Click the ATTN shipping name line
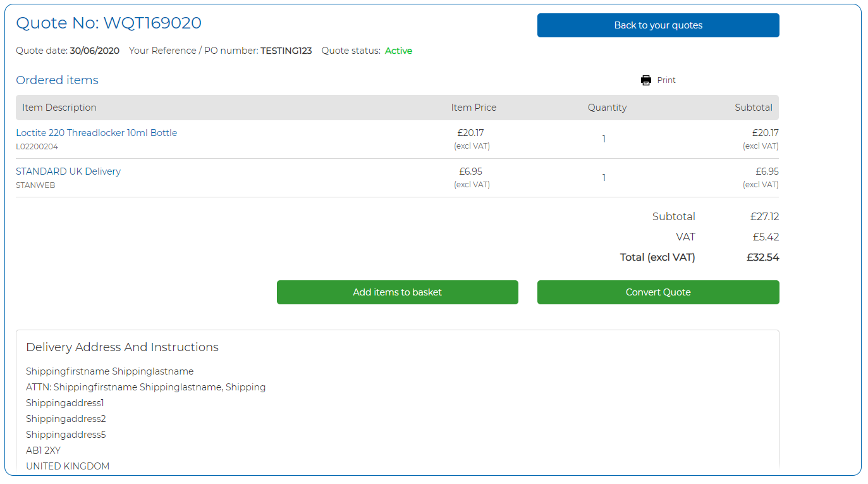 pyautogui.click(x=146, y=387)
